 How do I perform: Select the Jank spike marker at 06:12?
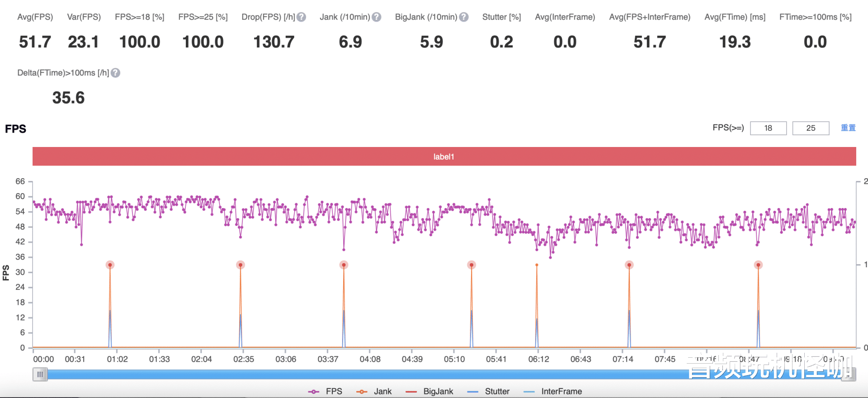tap(537, 265)
